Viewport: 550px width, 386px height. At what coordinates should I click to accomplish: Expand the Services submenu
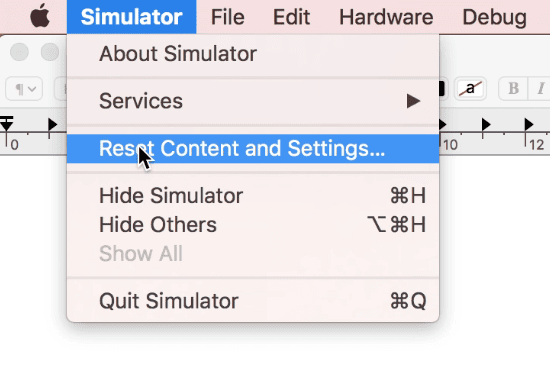tap(253, 101)
